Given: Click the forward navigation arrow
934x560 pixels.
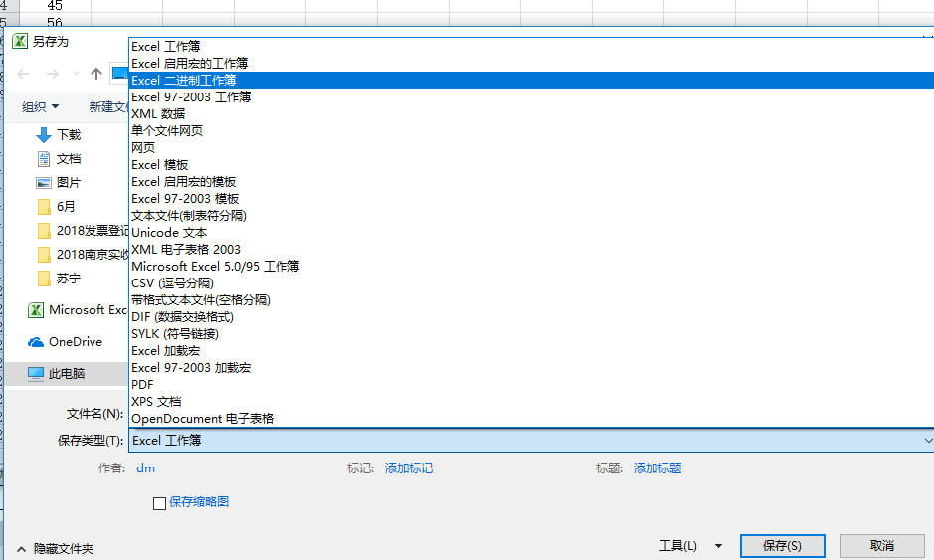Looking at the screenshot, I should (53, 74).
